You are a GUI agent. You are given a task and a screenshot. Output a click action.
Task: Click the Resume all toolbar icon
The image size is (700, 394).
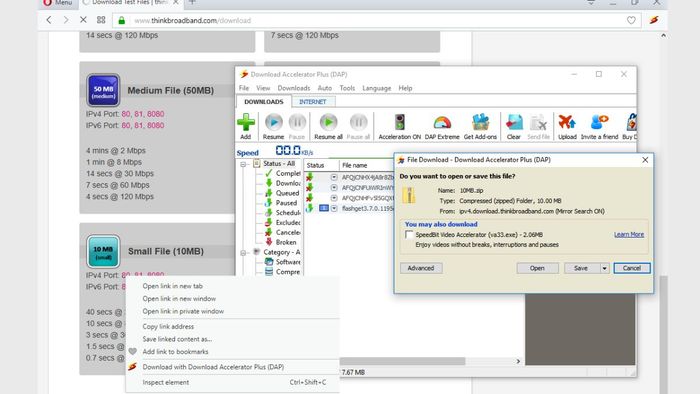pyautogui.click(x=329, y=122)
